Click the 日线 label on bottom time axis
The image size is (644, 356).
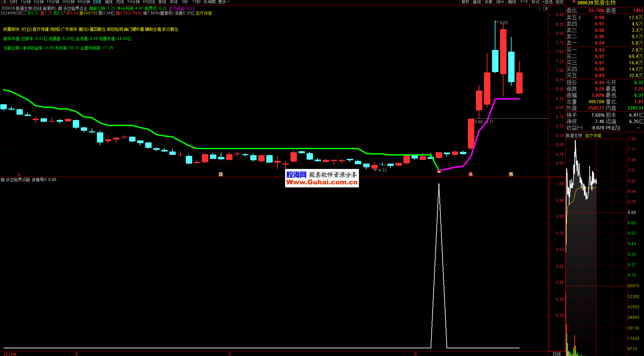(x=556, y=354)
